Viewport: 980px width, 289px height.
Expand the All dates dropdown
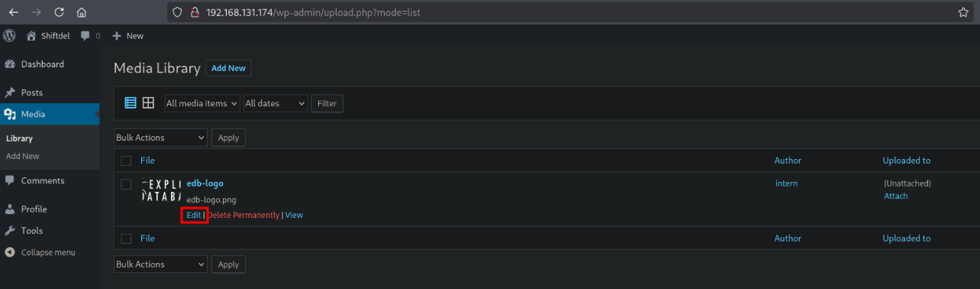(275, 103)
